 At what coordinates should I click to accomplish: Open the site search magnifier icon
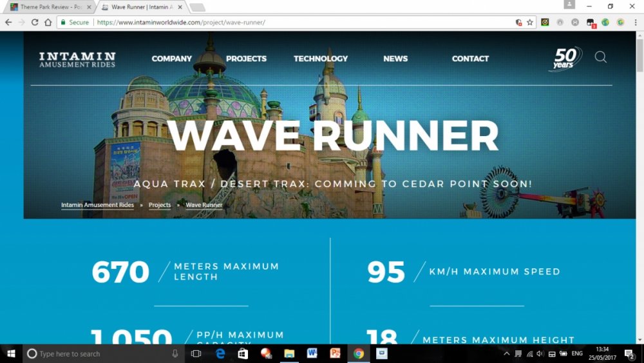click(600, 57)
